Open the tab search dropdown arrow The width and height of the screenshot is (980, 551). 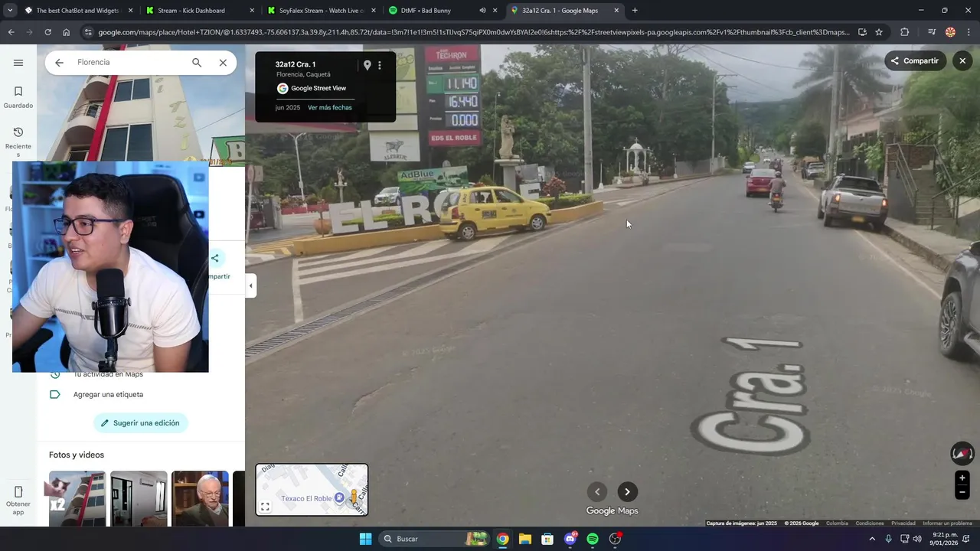[10, 11]
